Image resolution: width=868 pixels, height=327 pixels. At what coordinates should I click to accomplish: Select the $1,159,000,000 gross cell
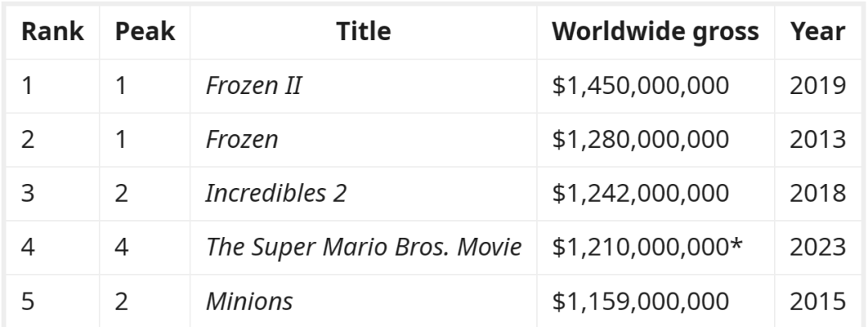641,301
